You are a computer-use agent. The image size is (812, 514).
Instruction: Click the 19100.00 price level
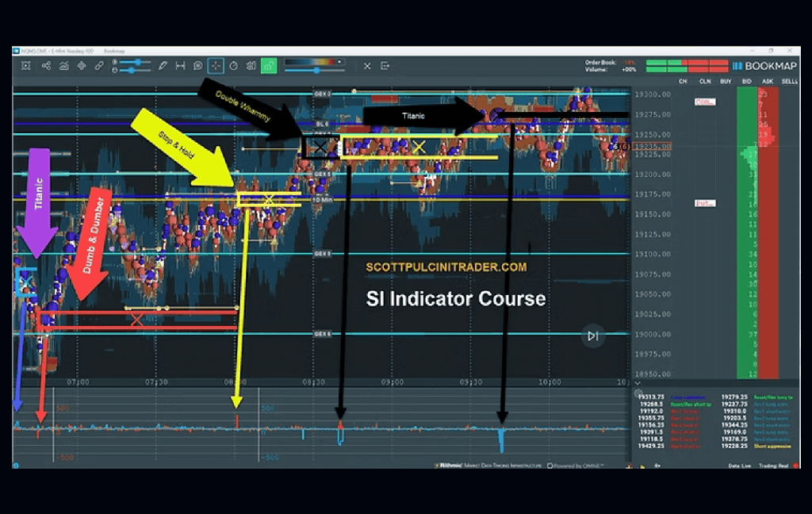point(653,254)
